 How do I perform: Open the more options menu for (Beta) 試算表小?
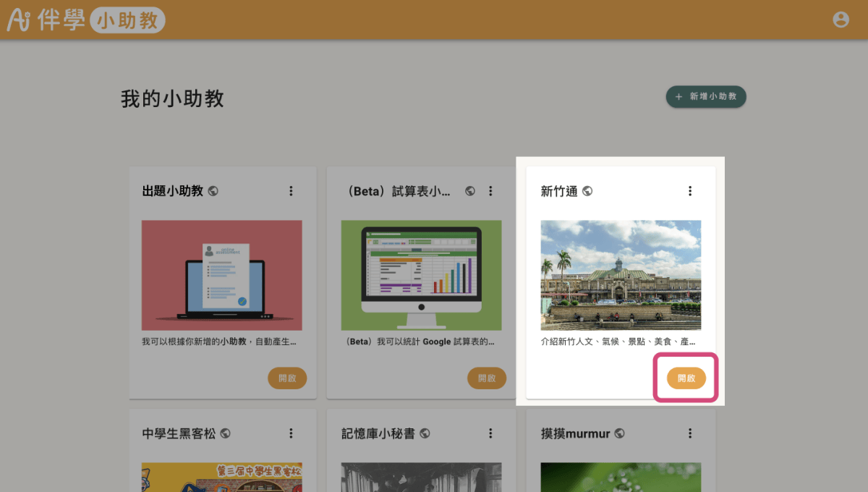(490, 191)
